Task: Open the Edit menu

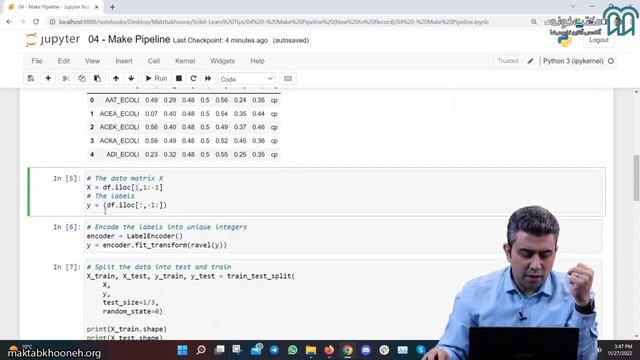Action: (x=64, y=61)
